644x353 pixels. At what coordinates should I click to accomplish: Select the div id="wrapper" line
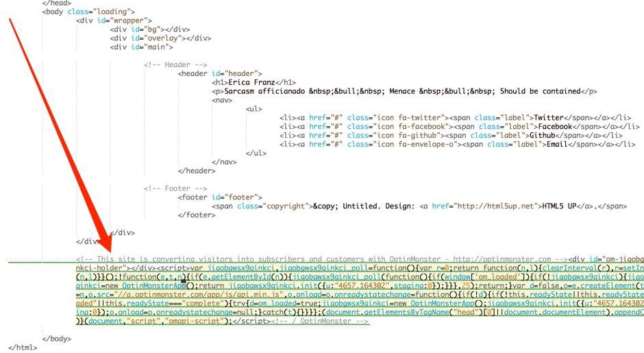tap(114, 21)
